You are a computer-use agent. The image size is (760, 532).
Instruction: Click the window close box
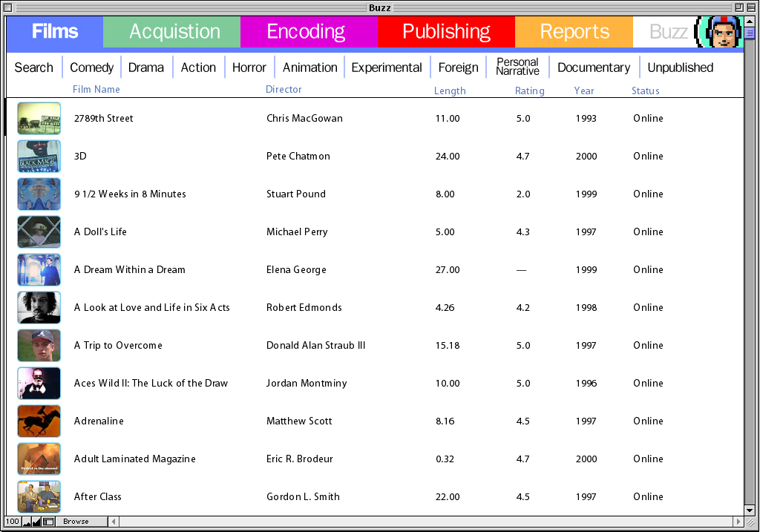(x=7, y=7)
